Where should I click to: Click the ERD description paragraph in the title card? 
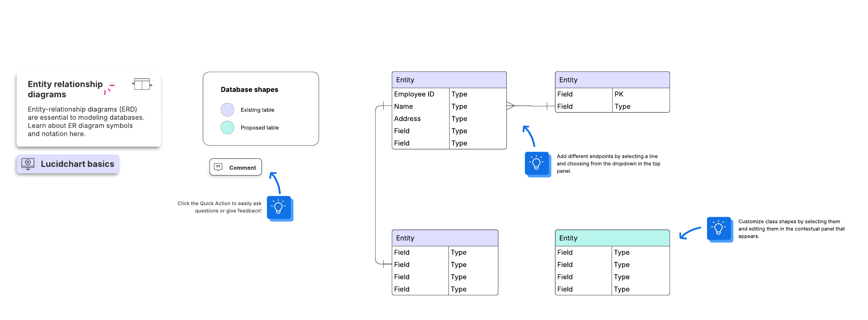click(x=86, y=121)
